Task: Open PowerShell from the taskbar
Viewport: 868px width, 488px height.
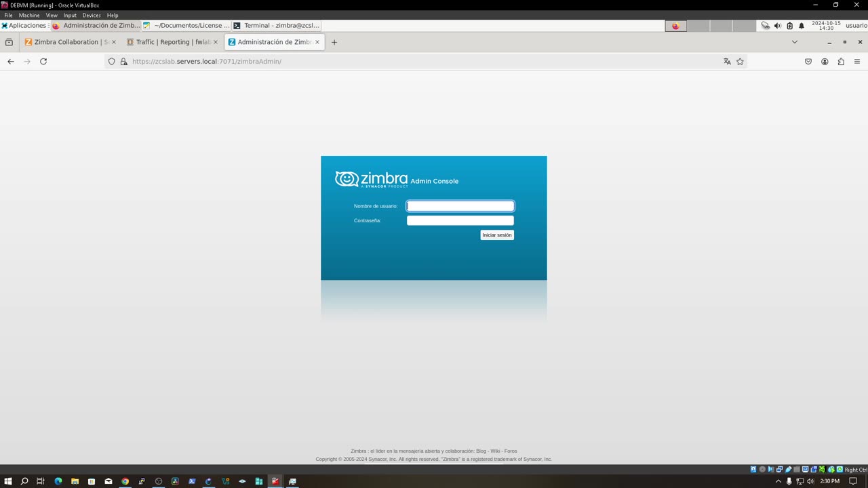Action: (x=192, y=481)
